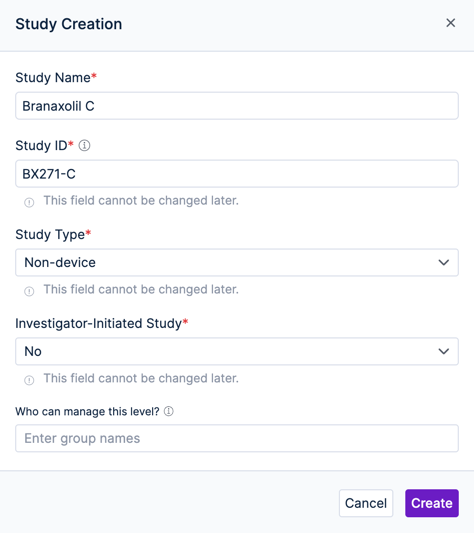Image resolution: width=474 pixels, height=533 pixels.
Task: Click the warning icon below Study ID field
Action: click(29, 202)
